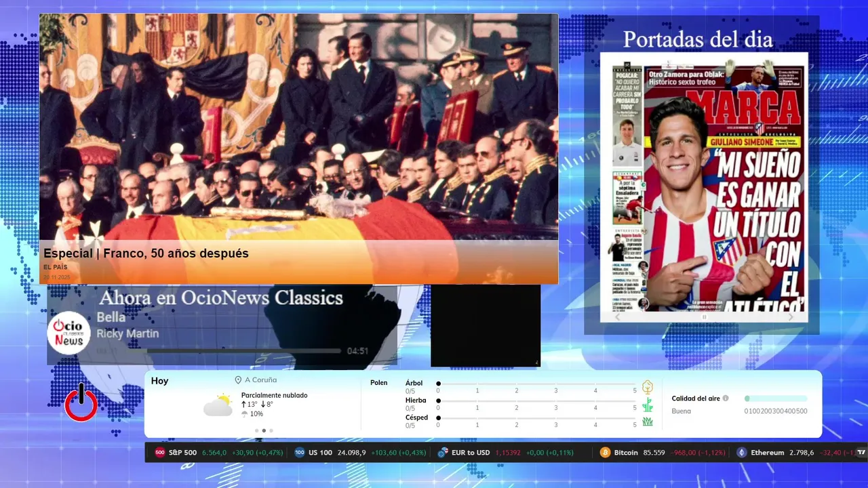Click the Portadas del dia heading
This screenshot has height=488, width=868.
[x=698, y=39]
